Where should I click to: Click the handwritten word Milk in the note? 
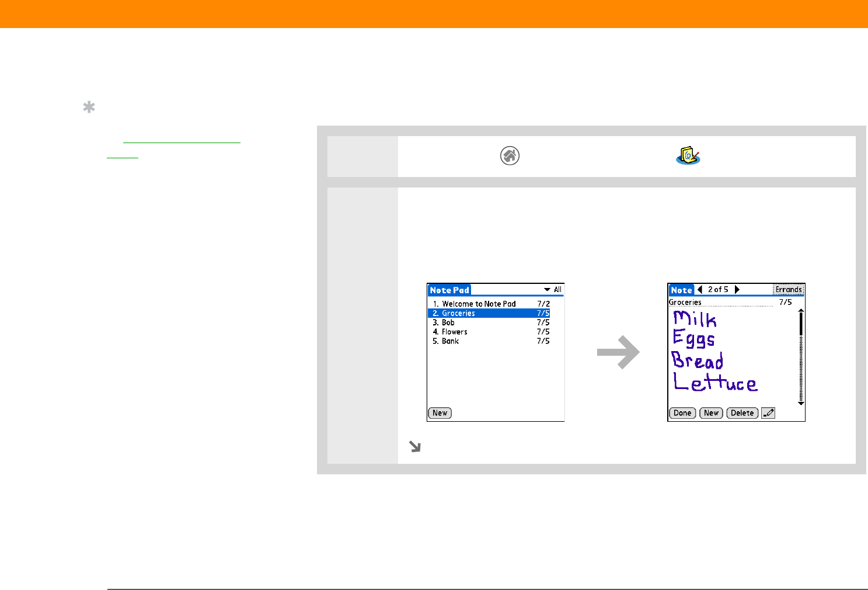coord(695,318)
